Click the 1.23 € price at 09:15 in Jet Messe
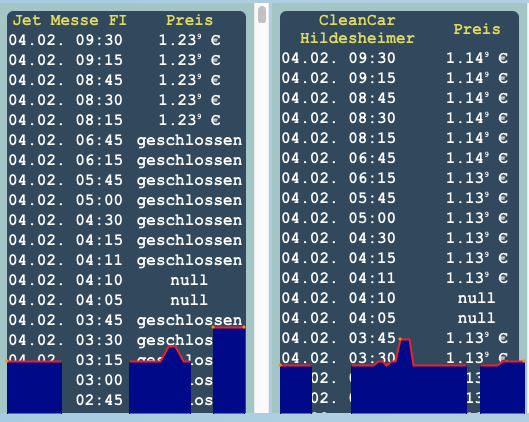The image size is (529, 422). [189, 60]
